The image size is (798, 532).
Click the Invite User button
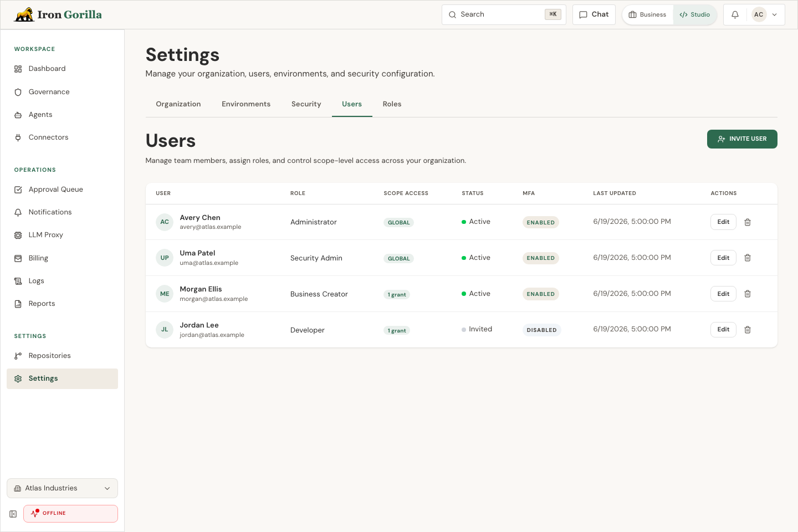742,139
